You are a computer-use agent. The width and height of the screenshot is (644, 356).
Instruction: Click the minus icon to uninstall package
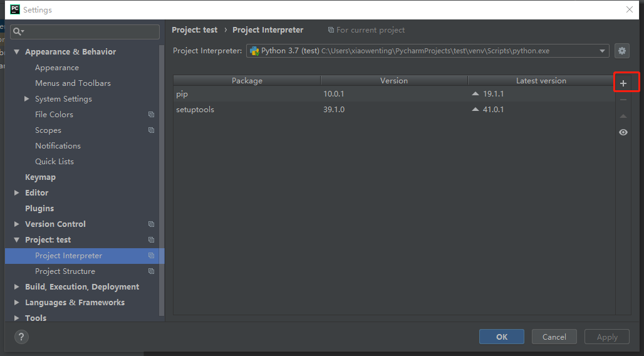623,100
